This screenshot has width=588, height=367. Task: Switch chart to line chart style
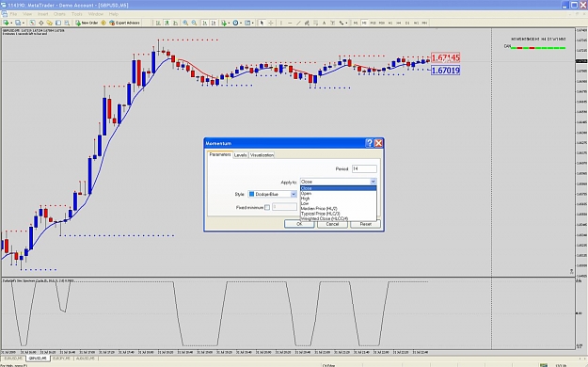pyautogui.click(x=176, y=23)
